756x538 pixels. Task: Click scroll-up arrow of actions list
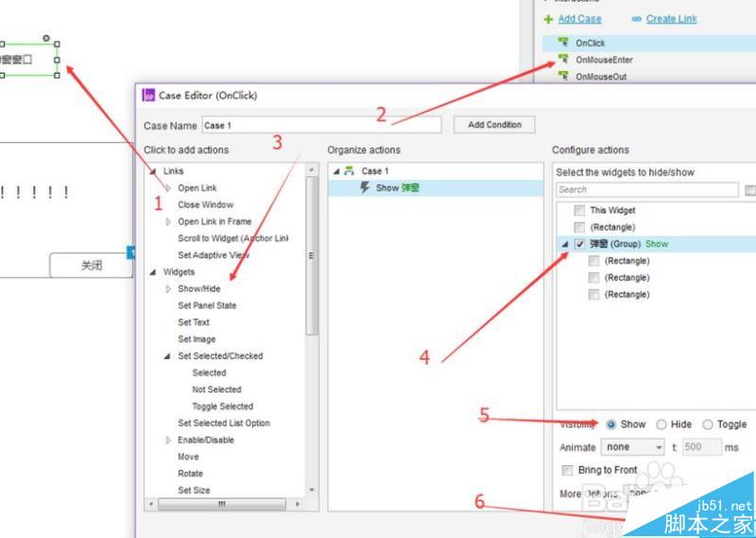coord(312,169)
